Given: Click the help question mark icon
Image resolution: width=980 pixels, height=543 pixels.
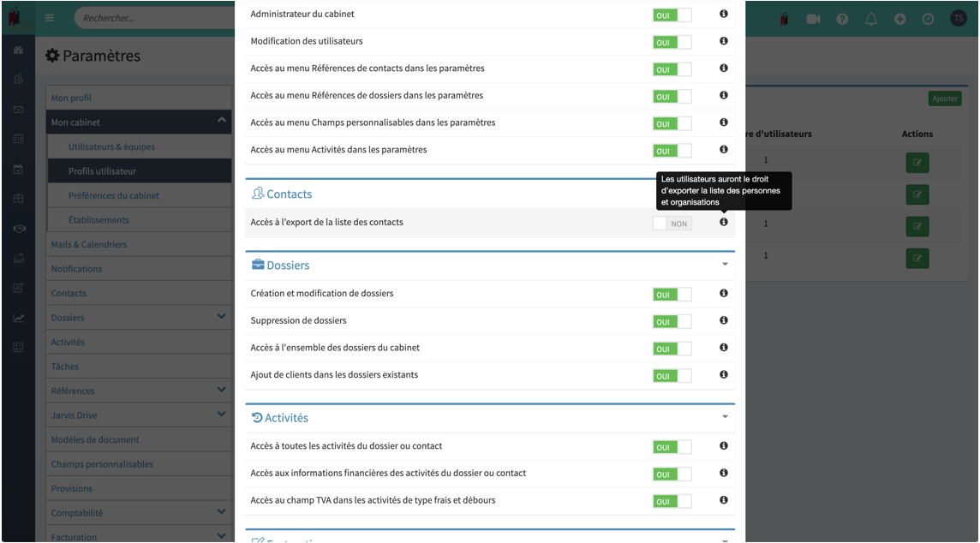Looking at the screenshot, I should click(x=842, y=19).
